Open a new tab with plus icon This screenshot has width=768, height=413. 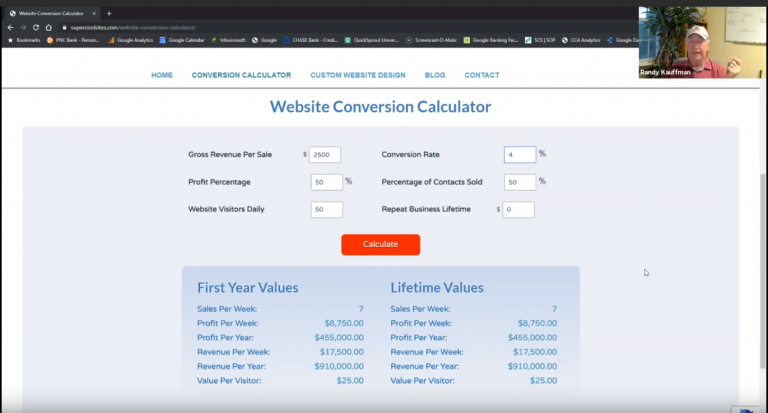tap(109, 14)
